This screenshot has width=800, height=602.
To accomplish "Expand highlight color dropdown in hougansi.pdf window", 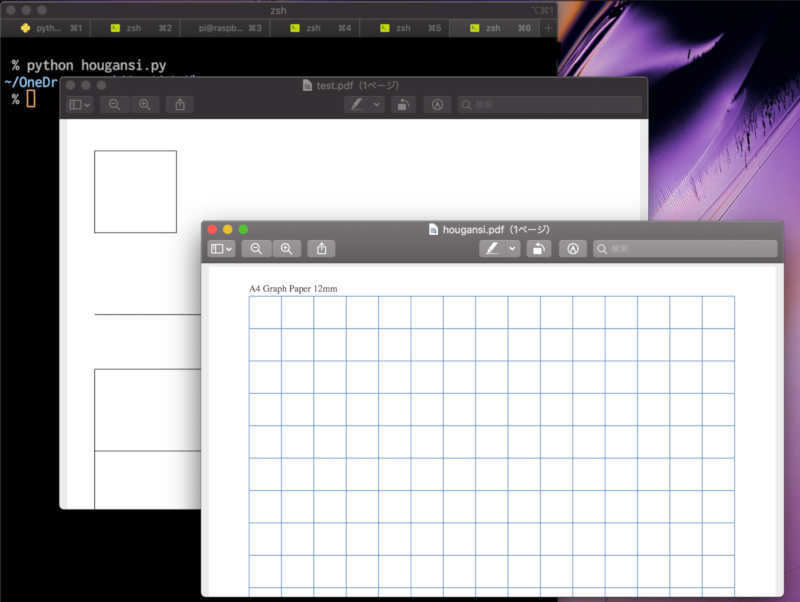I will (x=512, y=248).
